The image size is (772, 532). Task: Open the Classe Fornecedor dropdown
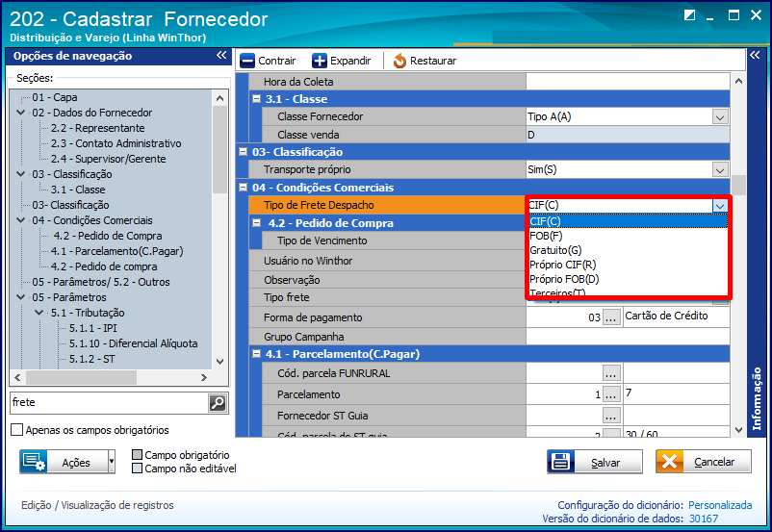coord(720,117)
